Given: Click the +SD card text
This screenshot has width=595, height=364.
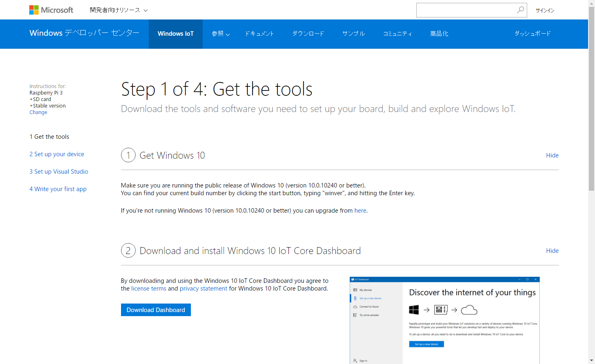Looking at the screenshot, I should (x=40, y=99).
